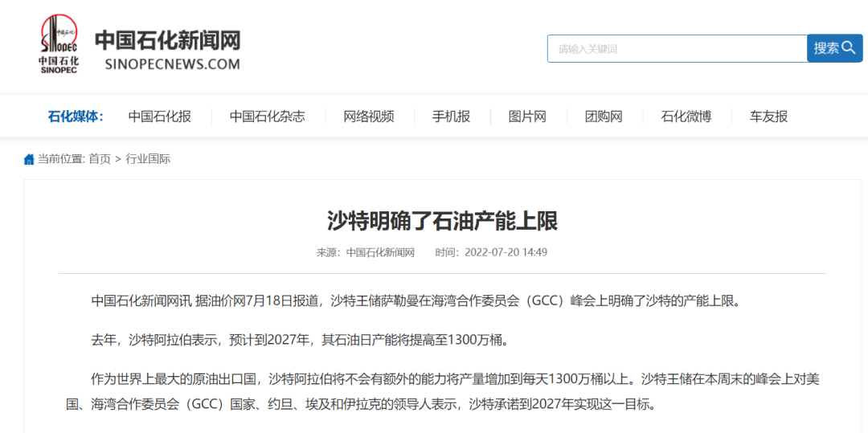Click the Sinopec logo icon

(59, 43)
